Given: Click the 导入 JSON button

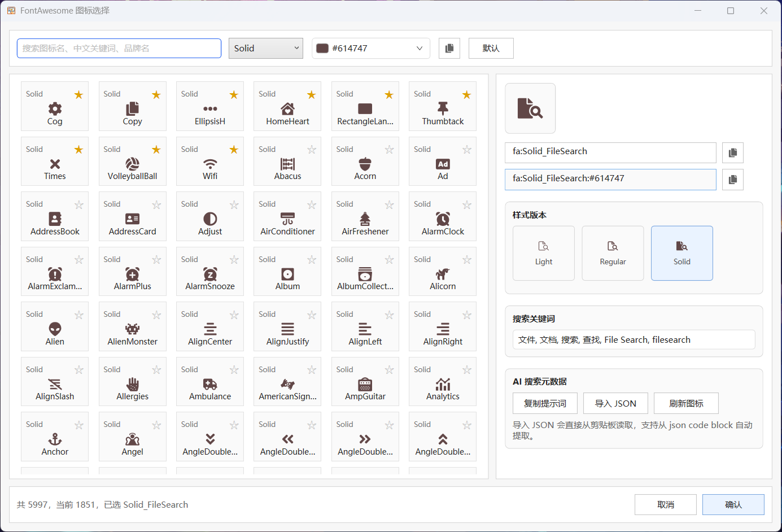Looking at the screenshot, I should [x=615, y=403].
